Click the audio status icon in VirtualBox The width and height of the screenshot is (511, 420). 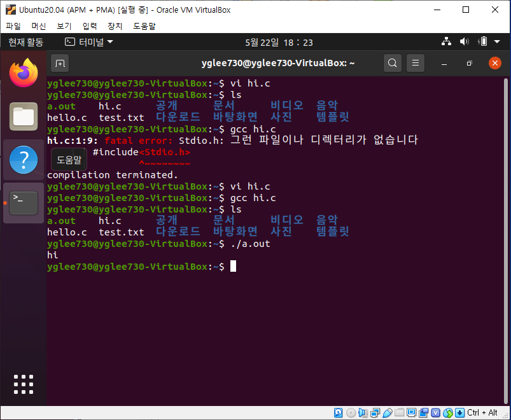pos(363,413)
